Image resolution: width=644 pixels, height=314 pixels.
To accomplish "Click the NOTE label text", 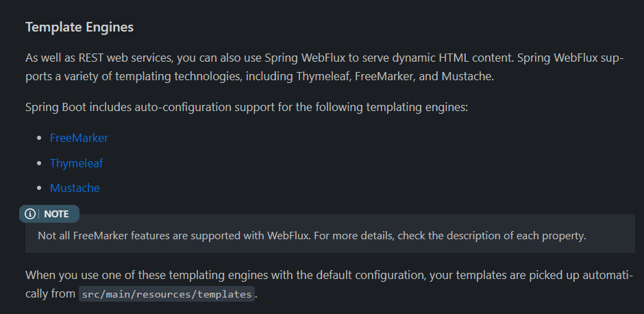I will [x=56, y=214].
